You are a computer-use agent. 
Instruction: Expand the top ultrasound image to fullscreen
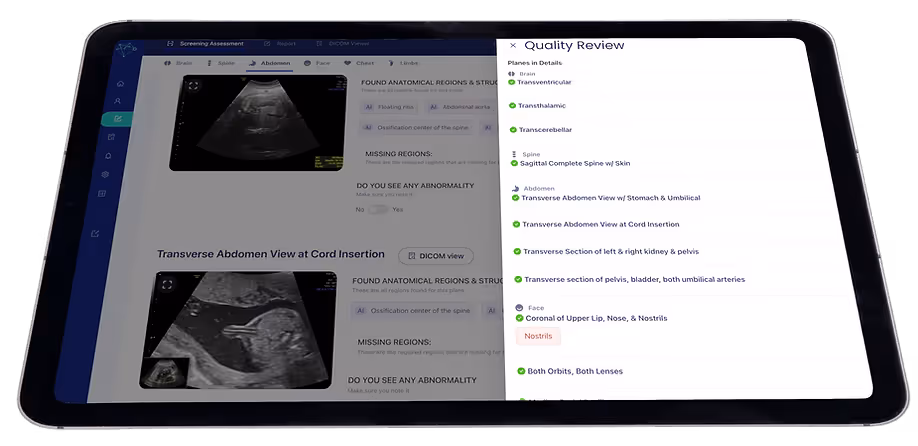point(192,86)
